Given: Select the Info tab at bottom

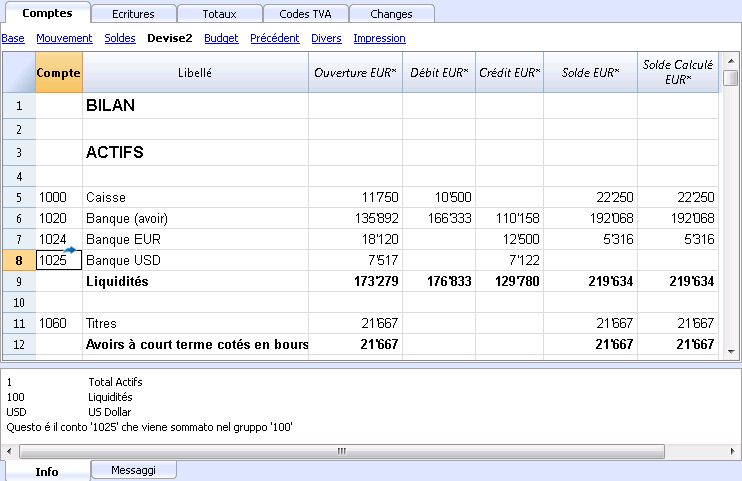Looking at the screenshot, I should pos(47,472).
